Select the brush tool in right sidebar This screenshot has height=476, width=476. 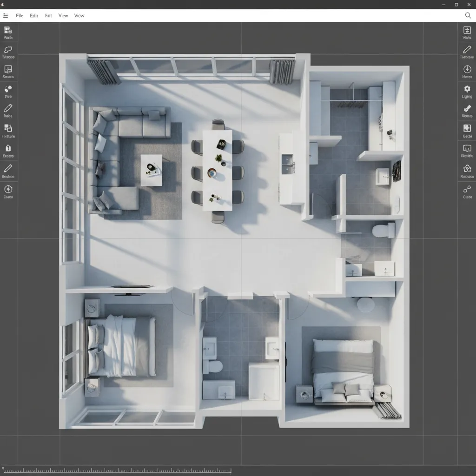click(x=467, y=111)
